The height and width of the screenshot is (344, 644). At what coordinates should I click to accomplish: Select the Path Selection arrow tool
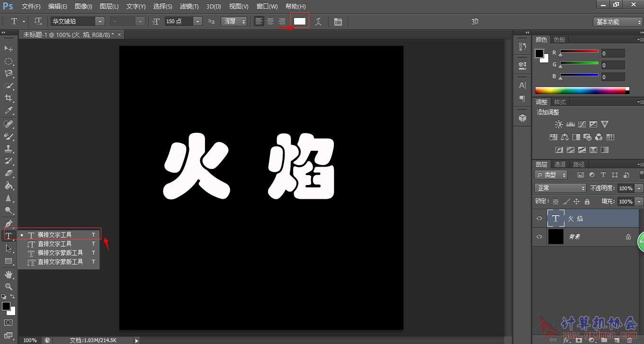(x=9, y=248)
